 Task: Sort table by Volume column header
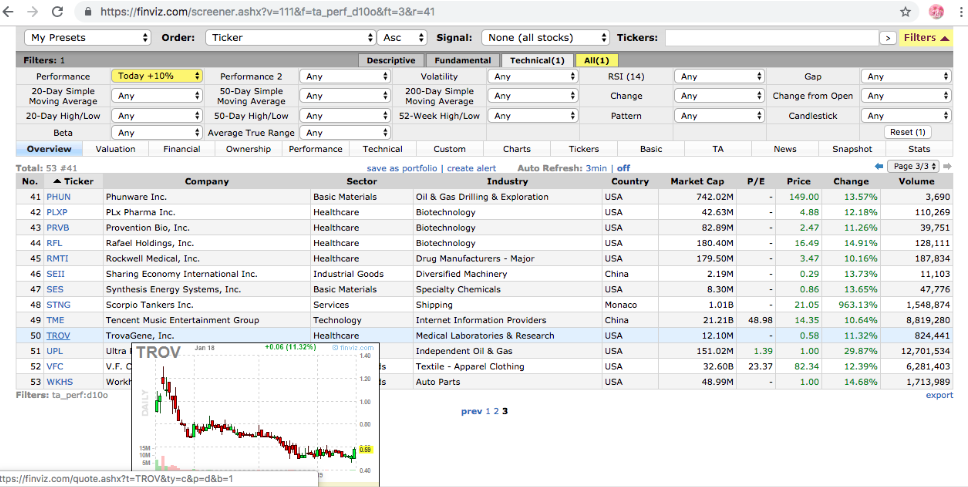tap(917, 181)
